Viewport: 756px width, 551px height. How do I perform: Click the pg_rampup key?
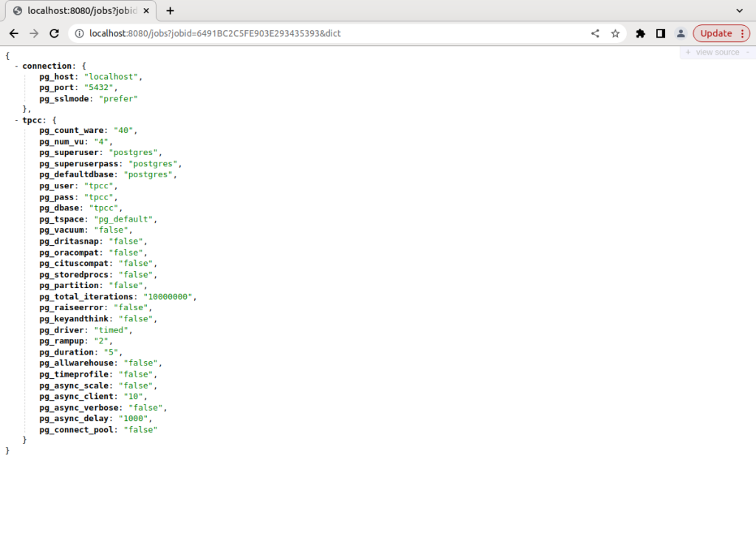62,340
